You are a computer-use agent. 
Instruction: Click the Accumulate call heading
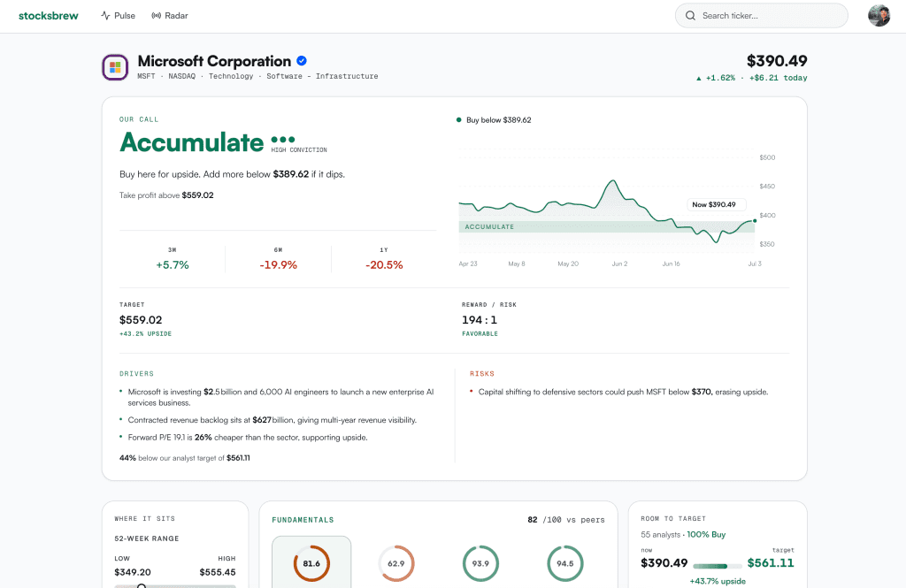pyautogui.click(x=192, y=142)
